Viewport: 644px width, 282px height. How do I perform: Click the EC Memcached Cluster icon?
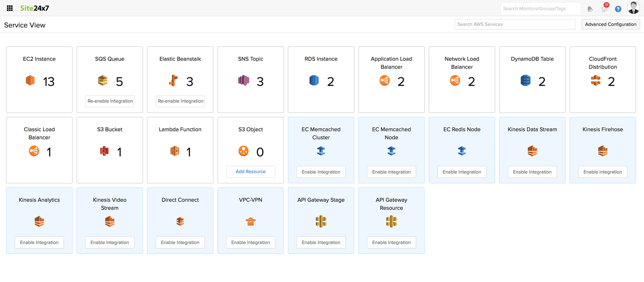point(321,151)
